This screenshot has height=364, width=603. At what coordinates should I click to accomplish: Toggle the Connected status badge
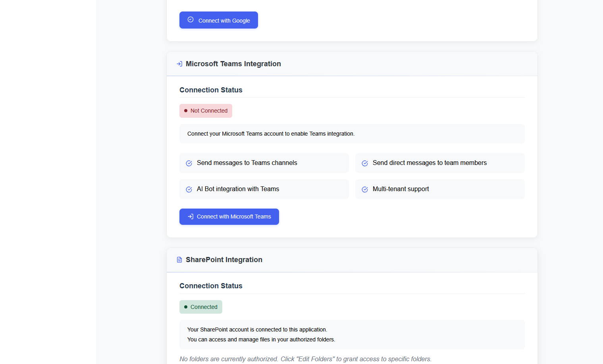pyautogui.click(x=200, y=307)
